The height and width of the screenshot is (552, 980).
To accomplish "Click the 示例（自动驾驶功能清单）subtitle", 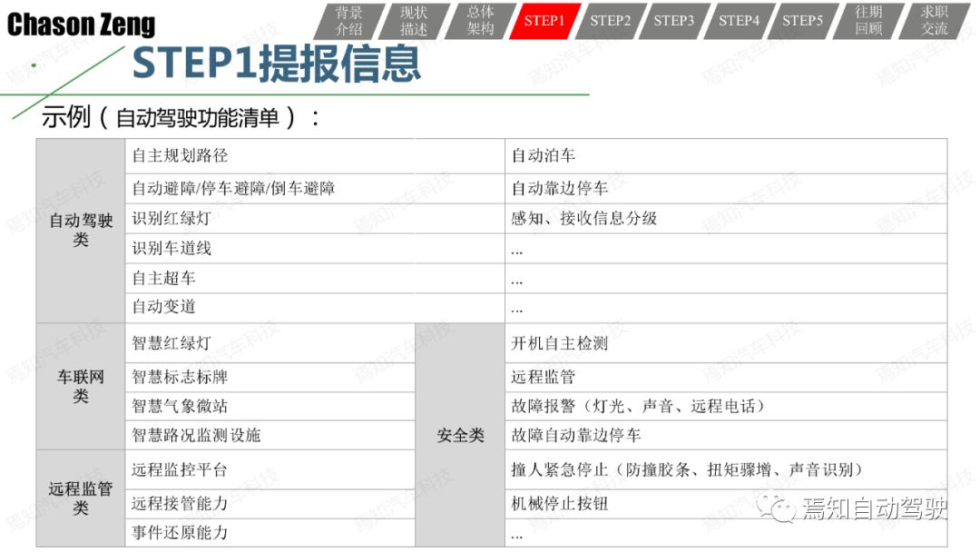I will [180, 117].
